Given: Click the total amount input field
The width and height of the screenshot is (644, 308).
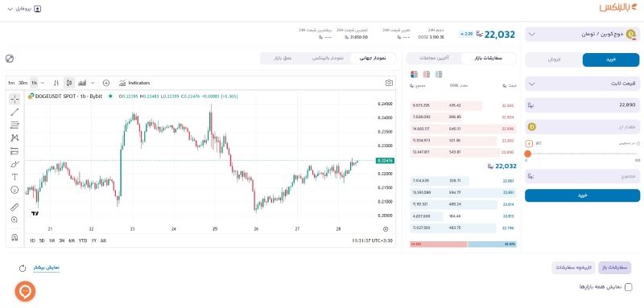Looking at the screenshot, I should [x=582, y=176].
